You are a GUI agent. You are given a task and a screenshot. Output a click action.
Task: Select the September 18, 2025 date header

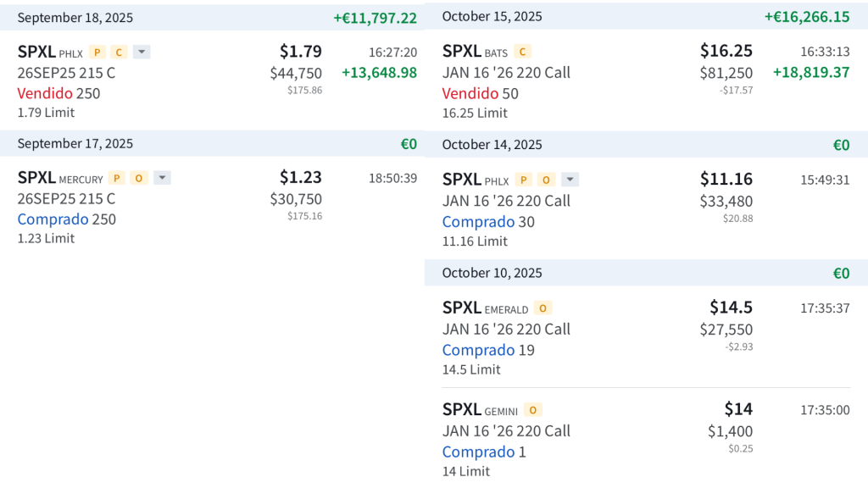coord(75,18)
